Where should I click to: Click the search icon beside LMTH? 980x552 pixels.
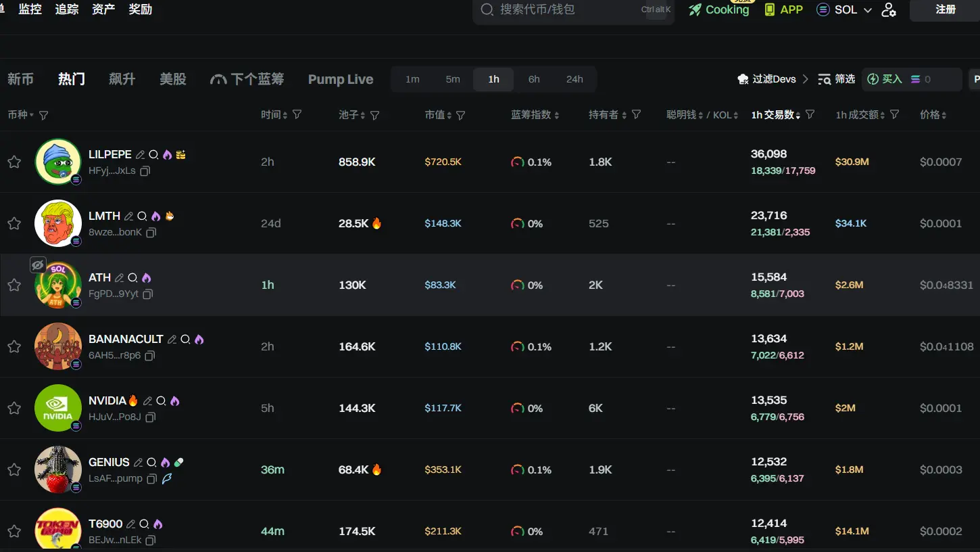coord(142,216)
